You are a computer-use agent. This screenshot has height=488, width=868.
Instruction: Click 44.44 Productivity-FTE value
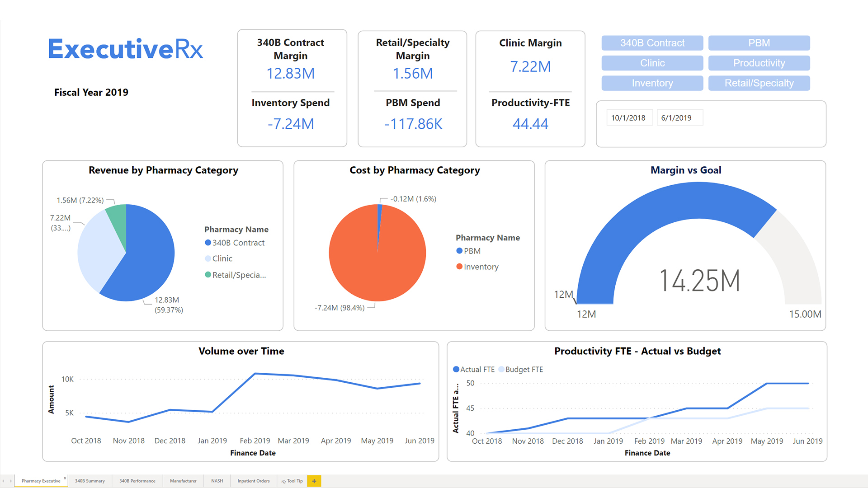[x=530, y=124]
